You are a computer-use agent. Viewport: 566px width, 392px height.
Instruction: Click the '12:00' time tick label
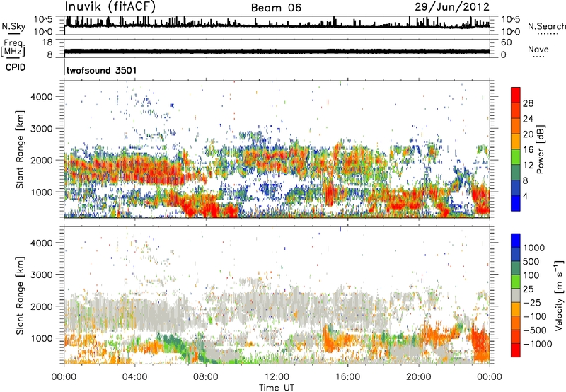pyautogui.click(x=277, y=377)
